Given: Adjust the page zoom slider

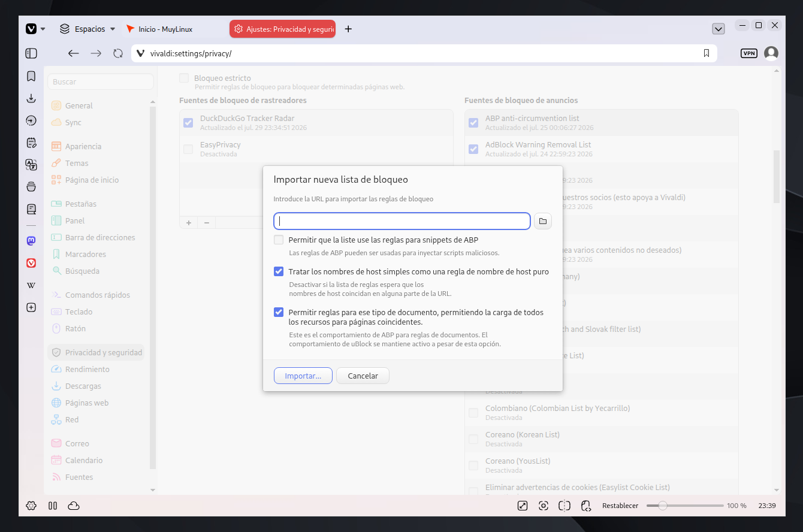Looking at the screenshot, I should (684, 506).
